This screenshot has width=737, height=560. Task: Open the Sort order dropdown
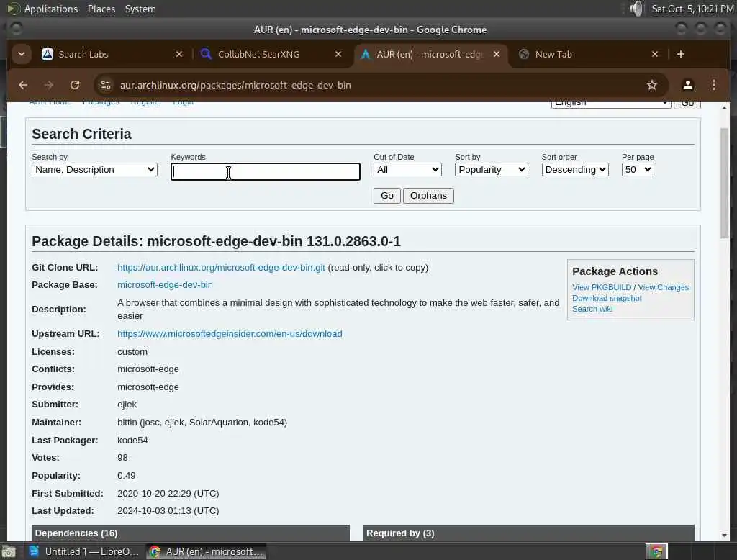pyautogui.click(x=575, y=170)
